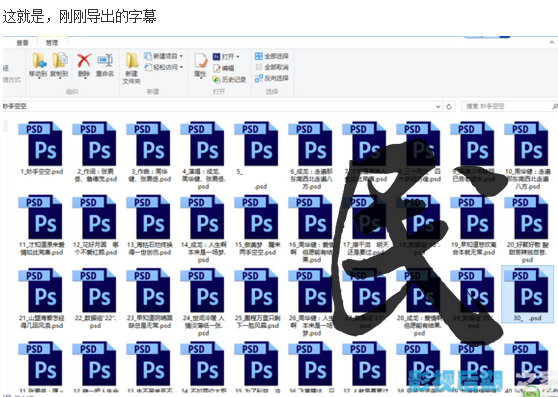This screenshot has height=397, width=558.
Task: Click the 属性 (Properties) checkmark icon
Action: click(x=201, y=61)
